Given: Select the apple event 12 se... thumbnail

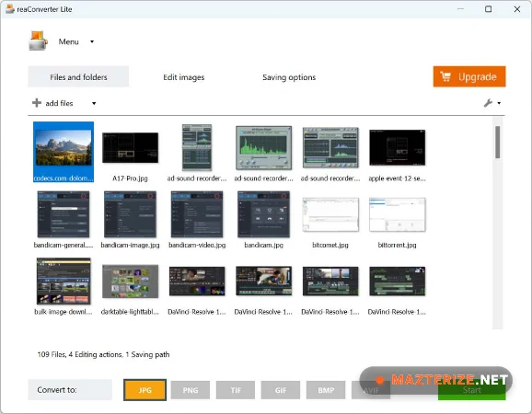Looking at the screenshot, I should pyautogui.click(x=397, y=148).
